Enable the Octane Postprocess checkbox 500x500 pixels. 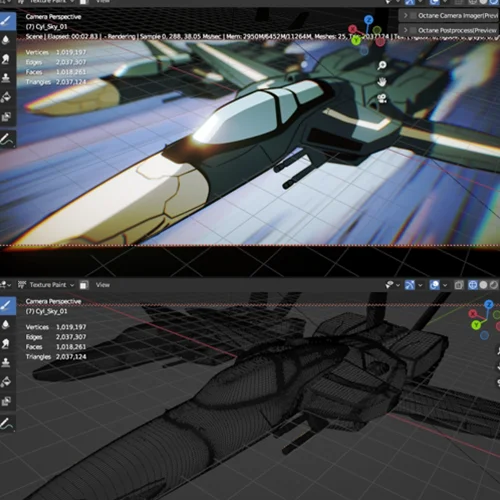pyautogui.click(x=413, y=30)
